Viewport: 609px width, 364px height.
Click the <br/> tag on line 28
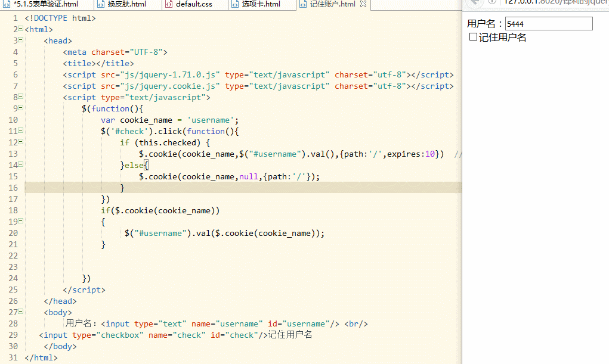pos(355,323)
